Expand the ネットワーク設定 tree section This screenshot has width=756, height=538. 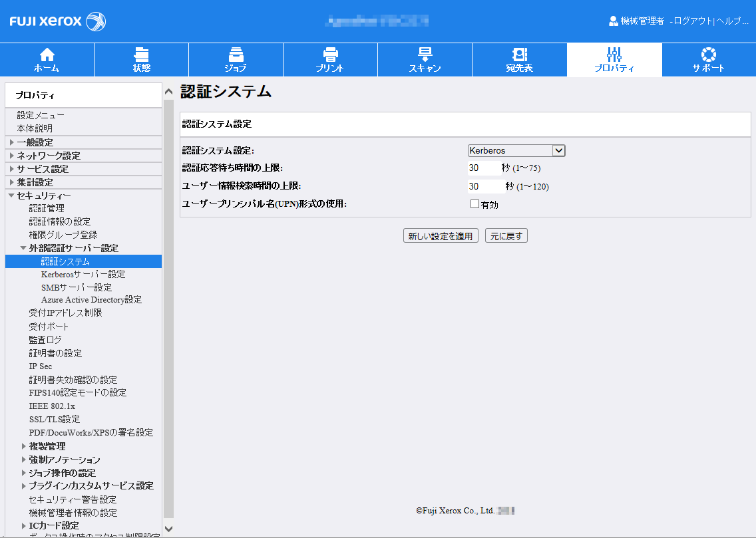[x=12, y=156]
